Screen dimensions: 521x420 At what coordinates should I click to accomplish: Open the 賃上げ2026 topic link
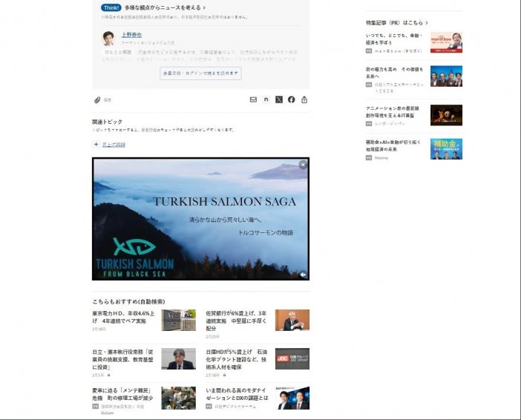point(114,144)
